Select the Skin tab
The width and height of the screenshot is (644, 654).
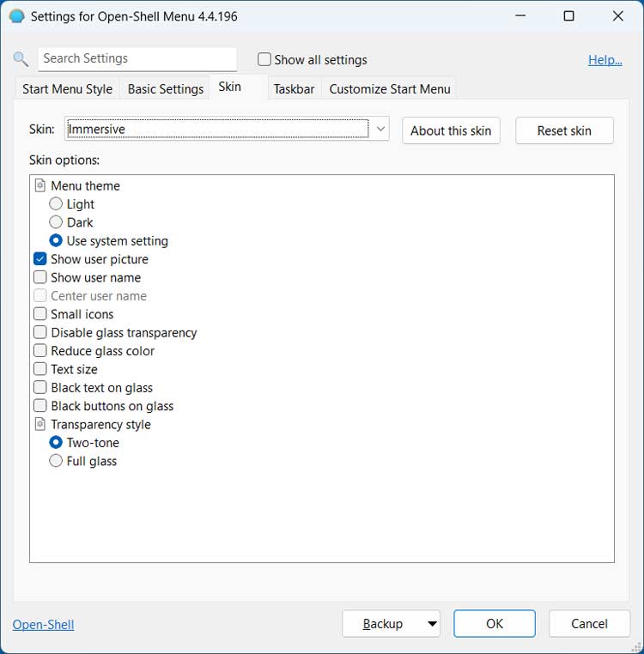[239, 88]
